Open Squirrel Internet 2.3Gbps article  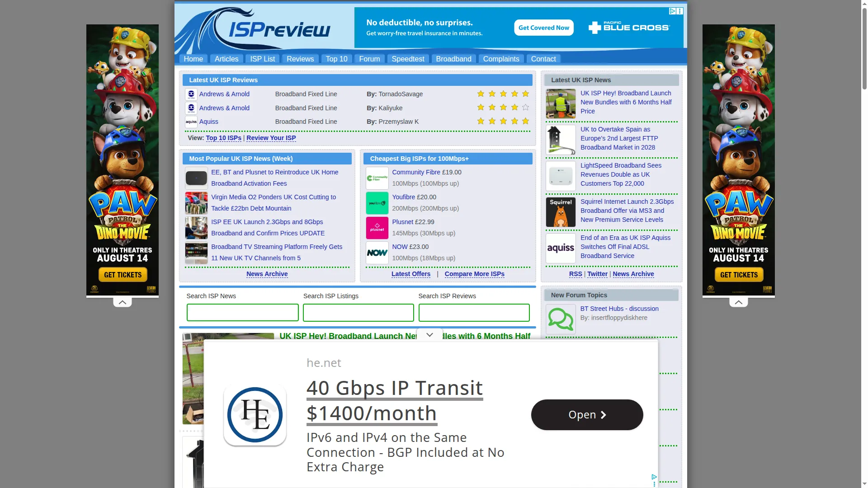[x=627, y=211]
